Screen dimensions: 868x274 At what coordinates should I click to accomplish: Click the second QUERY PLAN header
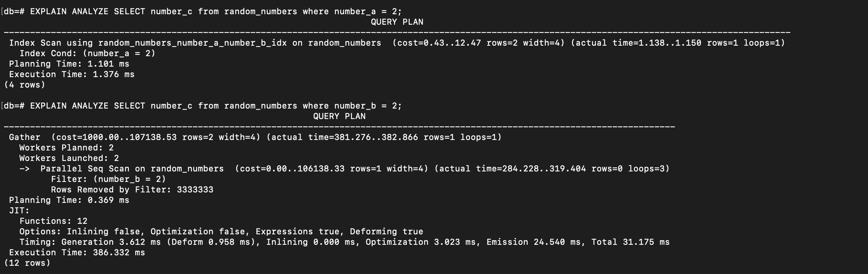pyautogui.click(x=339, y=116)
